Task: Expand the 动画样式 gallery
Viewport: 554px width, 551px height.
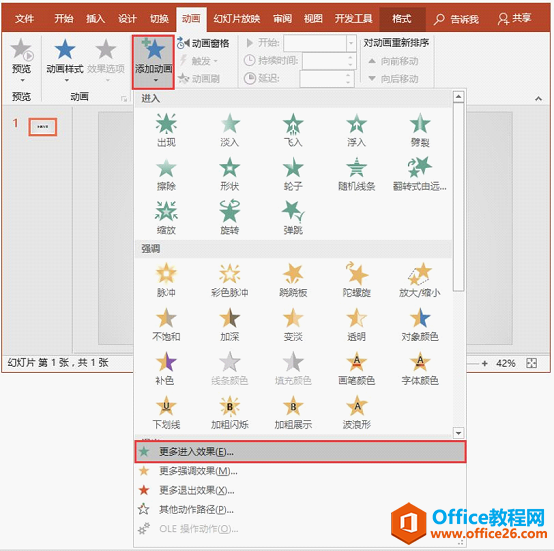Action: 65,61
